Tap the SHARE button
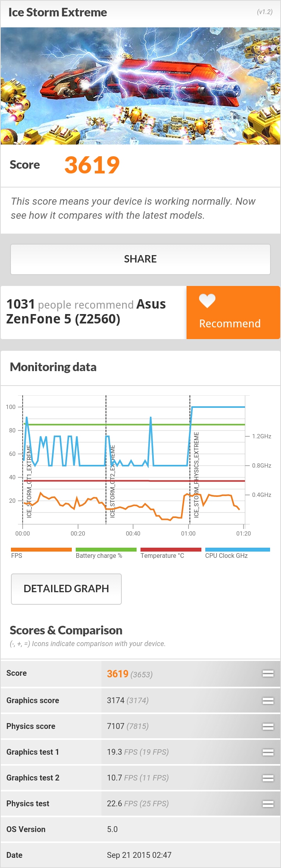The width and height of the screenshot is (281, 868). (140, 259)
